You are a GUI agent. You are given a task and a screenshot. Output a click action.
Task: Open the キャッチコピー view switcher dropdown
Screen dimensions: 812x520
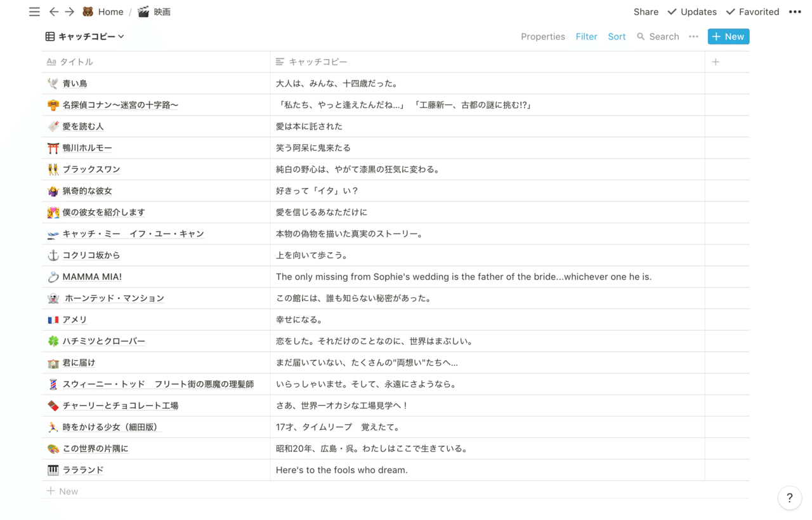85,36
